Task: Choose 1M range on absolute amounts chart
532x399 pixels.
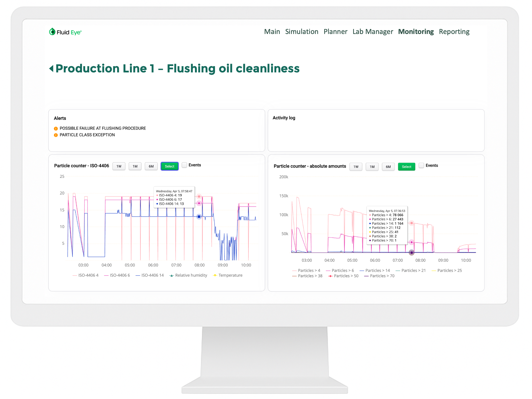Action: coord(372,167)
